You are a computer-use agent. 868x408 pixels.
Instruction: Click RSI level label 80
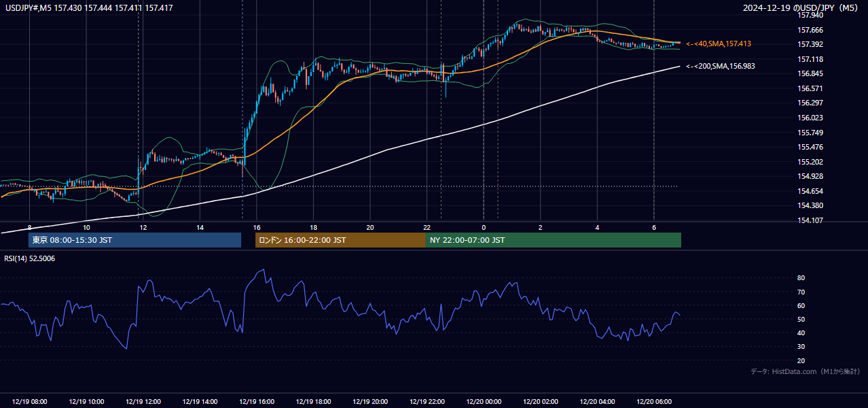(801, 278)
